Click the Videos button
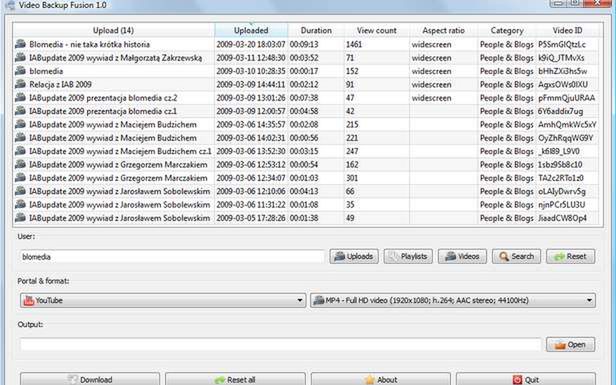 462,257
